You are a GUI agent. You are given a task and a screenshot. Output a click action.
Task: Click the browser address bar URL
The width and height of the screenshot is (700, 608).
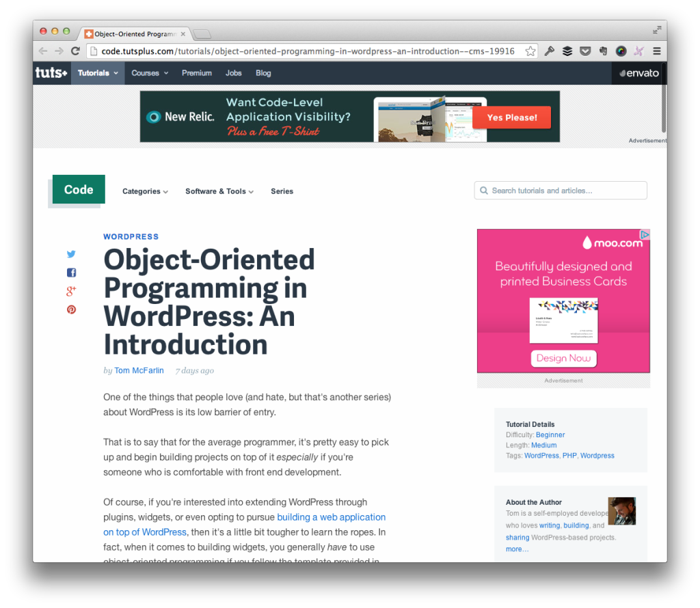point(308,51)
